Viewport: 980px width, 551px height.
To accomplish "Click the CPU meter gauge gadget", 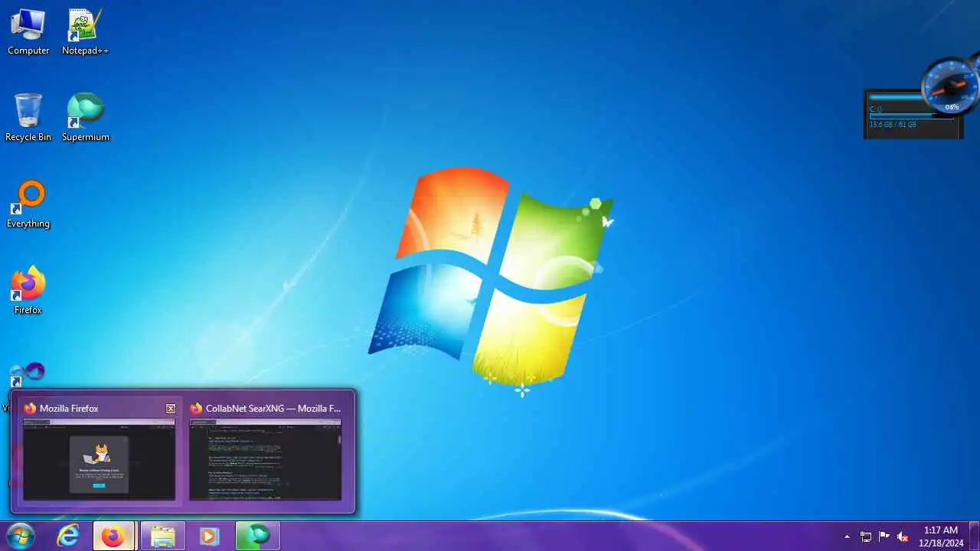I will pyautogui.click(x=951, y=84).
